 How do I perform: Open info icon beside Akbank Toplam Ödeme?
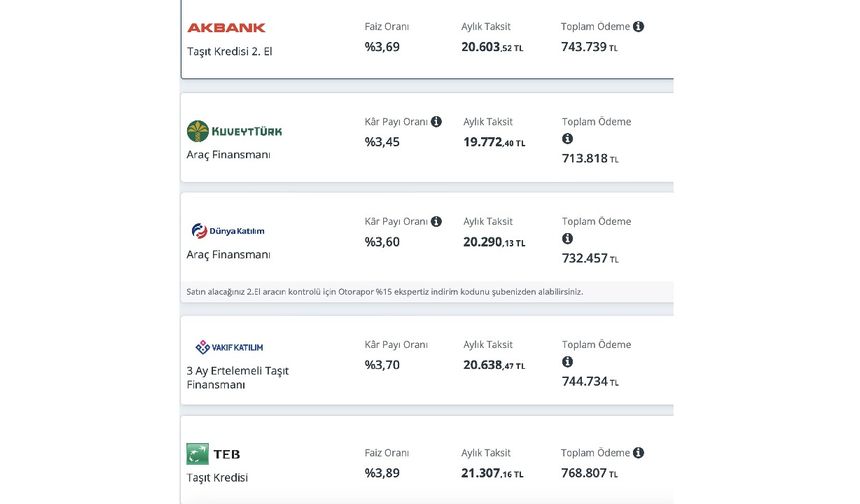[x=638, y=26]
